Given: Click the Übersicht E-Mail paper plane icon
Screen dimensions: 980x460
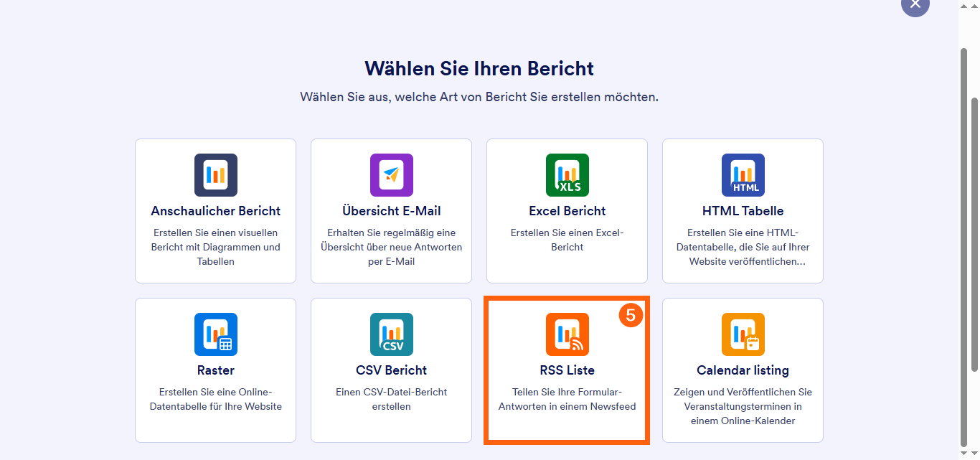Looking at the screenshot, I should 391,174.
